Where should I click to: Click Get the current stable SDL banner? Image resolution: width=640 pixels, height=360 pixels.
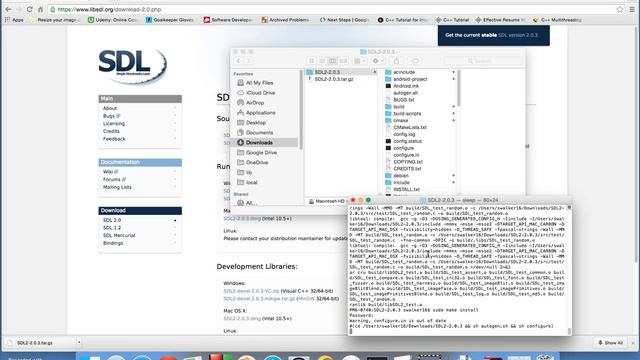click(493, 35)
